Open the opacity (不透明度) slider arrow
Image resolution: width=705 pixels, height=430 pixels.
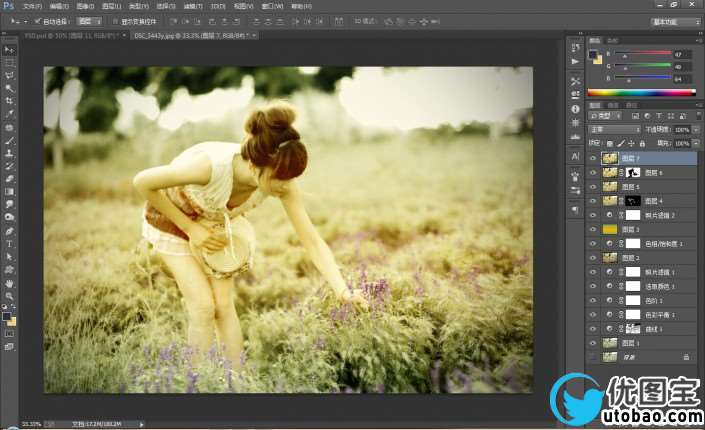(x=696, y=130)
